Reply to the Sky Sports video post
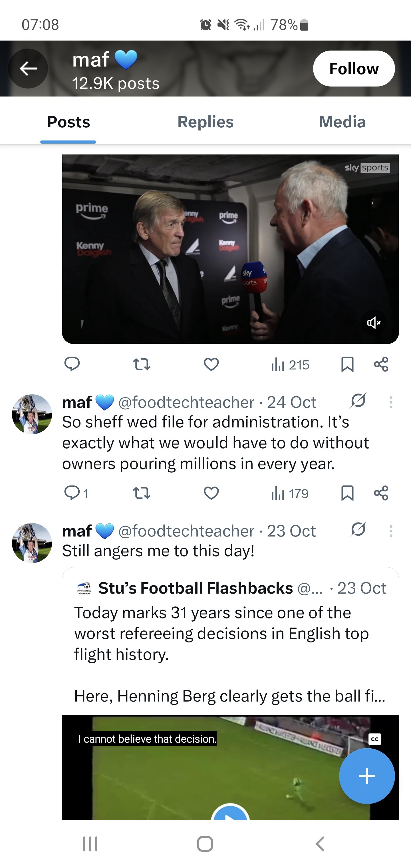411x868 pixels. coord(72,364)
